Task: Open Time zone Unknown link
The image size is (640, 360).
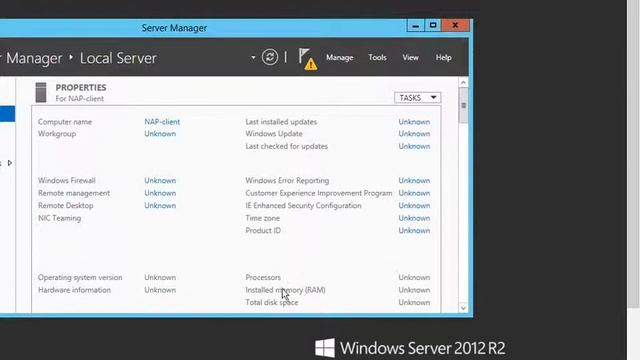Action: (414, 218)
